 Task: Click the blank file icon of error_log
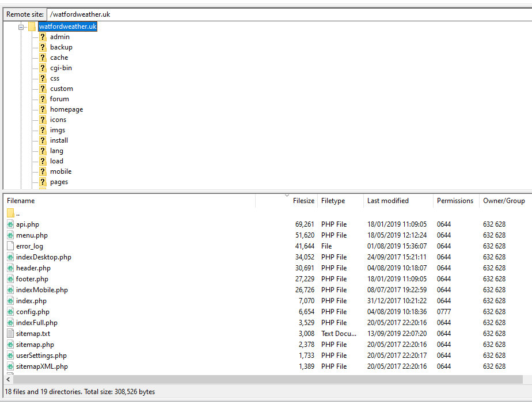(x=10, y=246)
